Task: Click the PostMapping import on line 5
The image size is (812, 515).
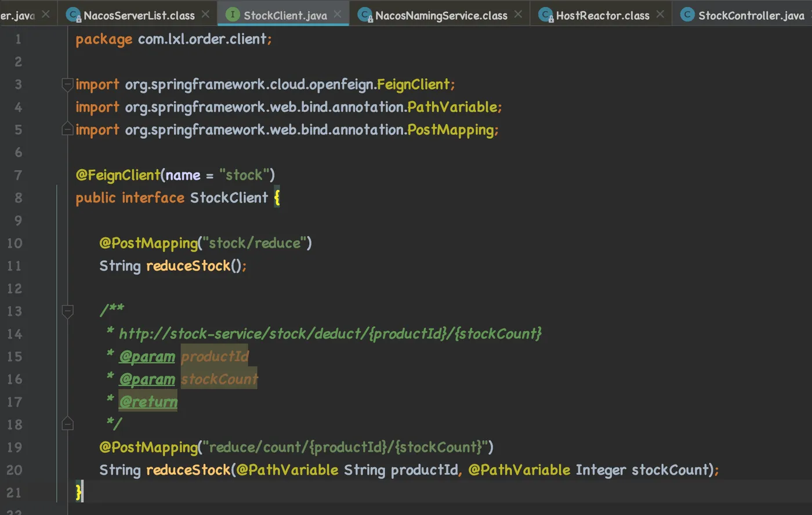Action: pyautogui.click(x=451, y=130)
